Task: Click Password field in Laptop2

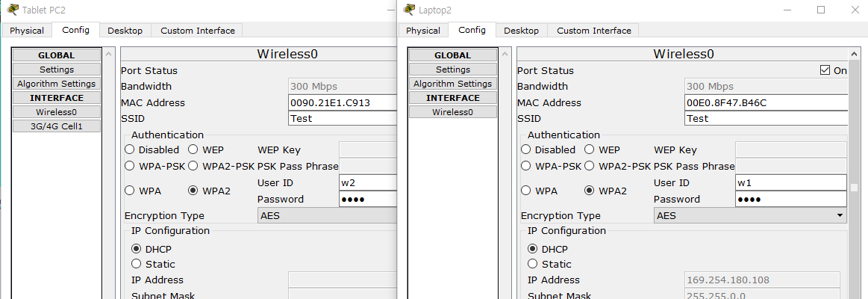Action: tap(791, 199)
